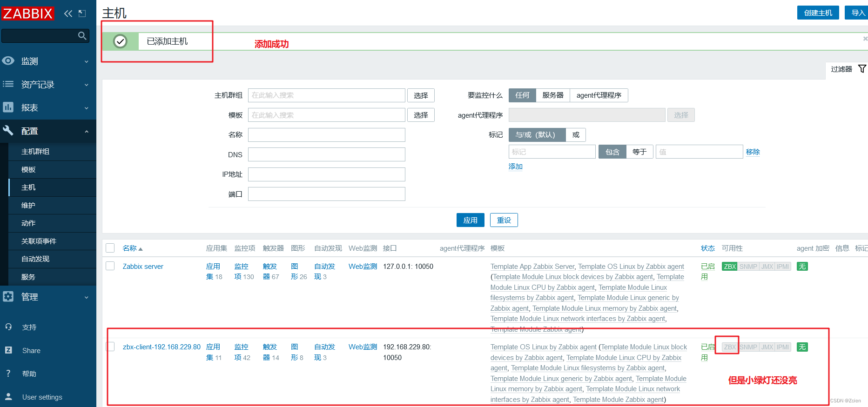Open 主机 submenu item
The width and height of the screenshot is (868, 407).
pos(52,187)
